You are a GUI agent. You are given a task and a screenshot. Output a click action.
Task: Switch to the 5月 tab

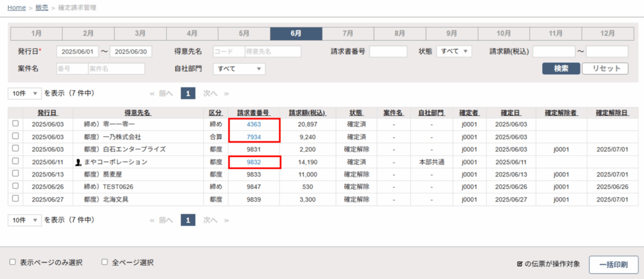click(244, 33)
